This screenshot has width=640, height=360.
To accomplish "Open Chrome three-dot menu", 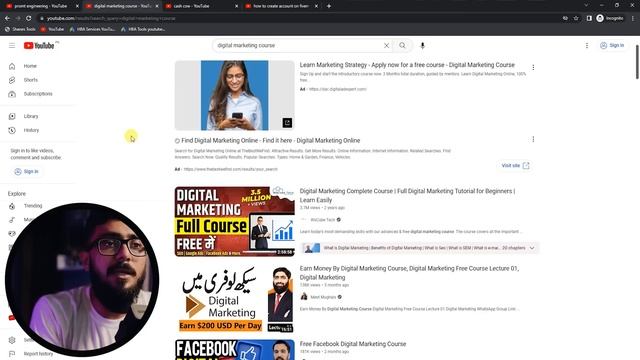I will [x=633, y=18].
